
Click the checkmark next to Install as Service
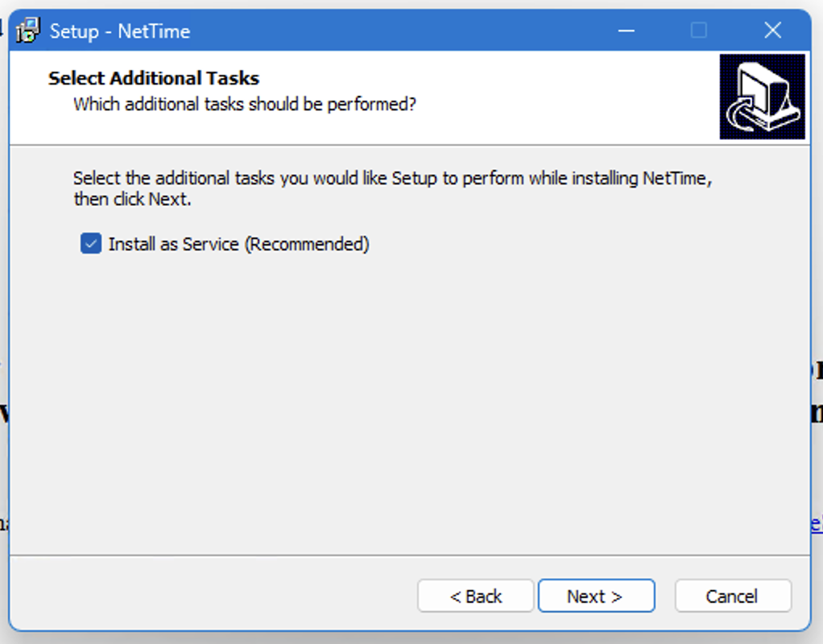coord(91,244)
